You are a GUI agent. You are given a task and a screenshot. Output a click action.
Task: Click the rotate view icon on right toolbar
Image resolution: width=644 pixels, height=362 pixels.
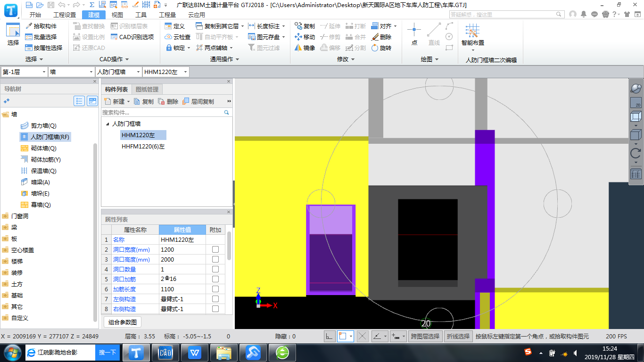(x=636, y=153)
